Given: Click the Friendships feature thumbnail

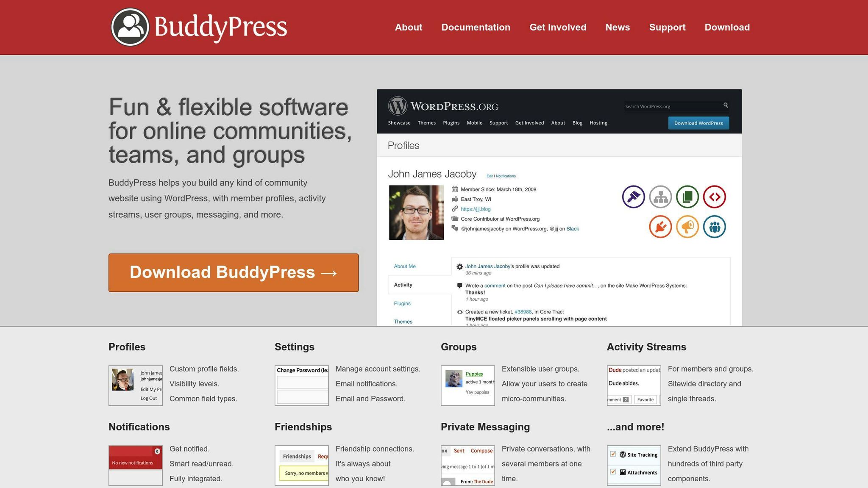Looking at the screenshot, I should (302, 465).
